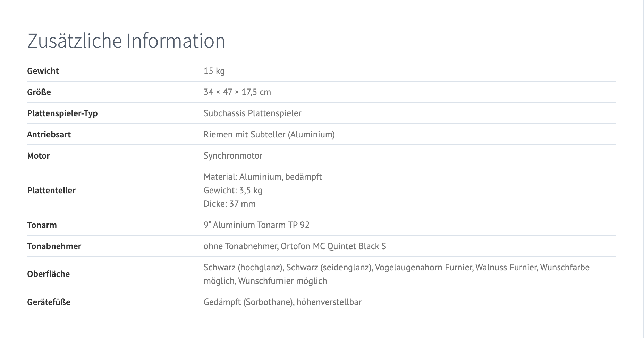
Task: Click '9" Aluminium Tonarm TP 92' value
Action: click(256, 225)
